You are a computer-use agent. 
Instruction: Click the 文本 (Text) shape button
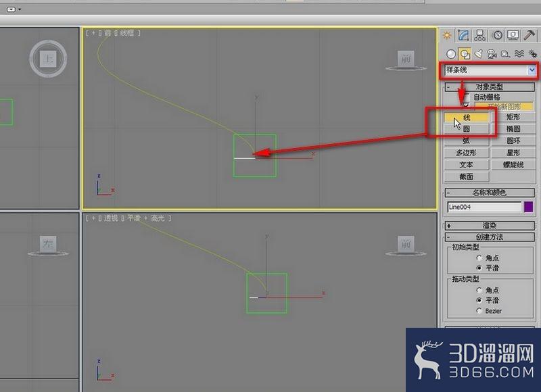click(x=467, y=165)
